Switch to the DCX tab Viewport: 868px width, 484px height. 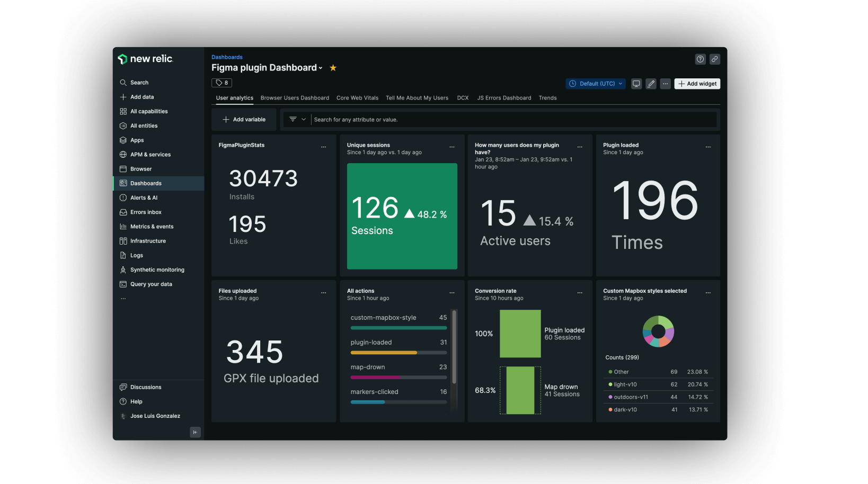pyautogui.click(x=463, y=98)
